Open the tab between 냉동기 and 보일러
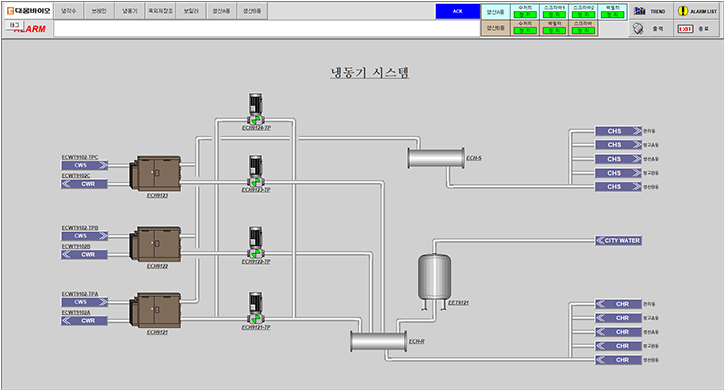Image resolution: width=725 pixels, height=391 pixels. [160, 11]
